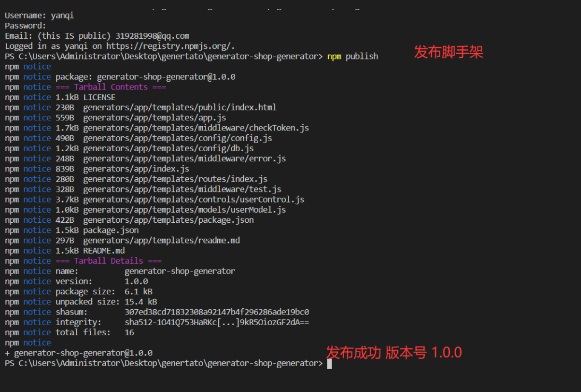The height and width of the screenshot is (392, 581).
Task: Click the generators/app/templates/app.js path
Action: [x=155, y=118]
